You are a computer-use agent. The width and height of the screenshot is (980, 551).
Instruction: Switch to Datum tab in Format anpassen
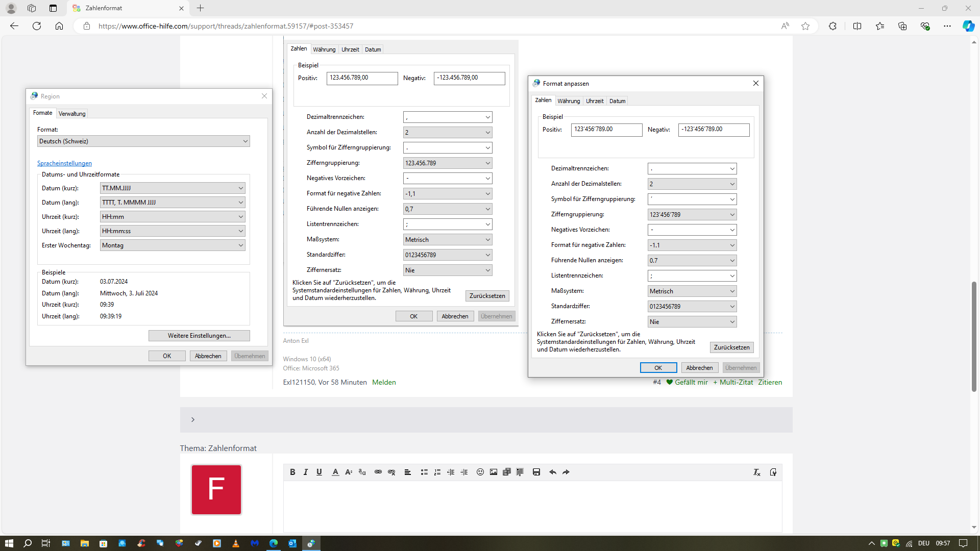pos(617,101)
